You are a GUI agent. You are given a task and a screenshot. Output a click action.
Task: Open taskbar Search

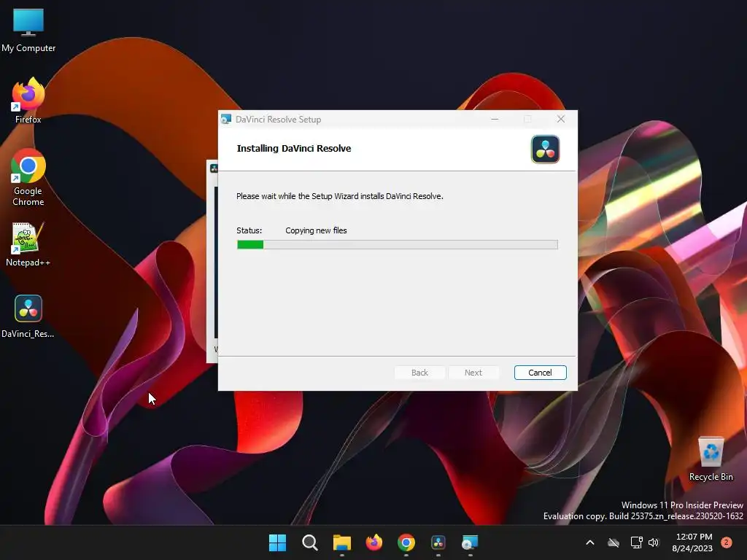click(x=309, y=542)
